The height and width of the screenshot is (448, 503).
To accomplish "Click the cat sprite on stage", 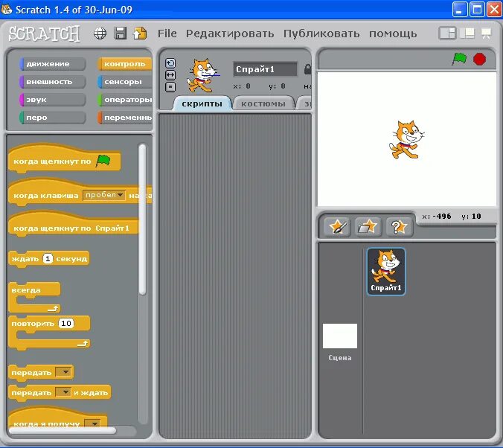I will click(x=406, y=140).
